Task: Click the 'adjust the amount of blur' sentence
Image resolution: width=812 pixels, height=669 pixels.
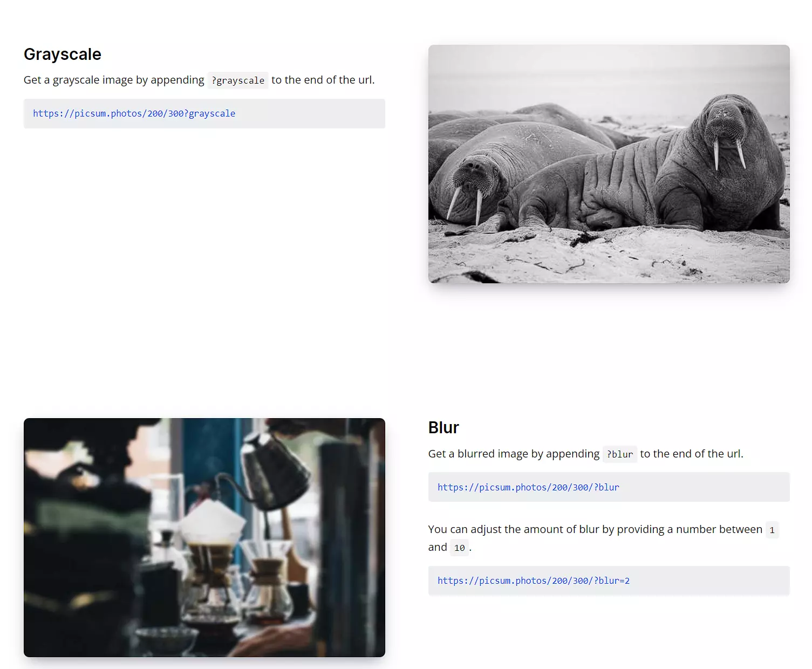Action: click(603, 538)
